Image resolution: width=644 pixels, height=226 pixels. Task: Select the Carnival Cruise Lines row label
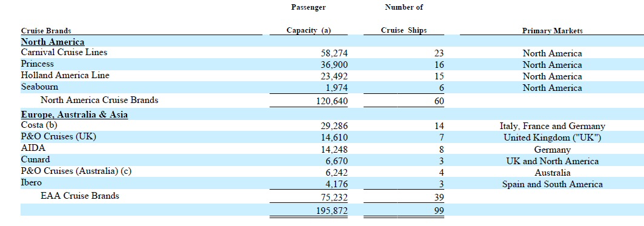tap(64, 52)
